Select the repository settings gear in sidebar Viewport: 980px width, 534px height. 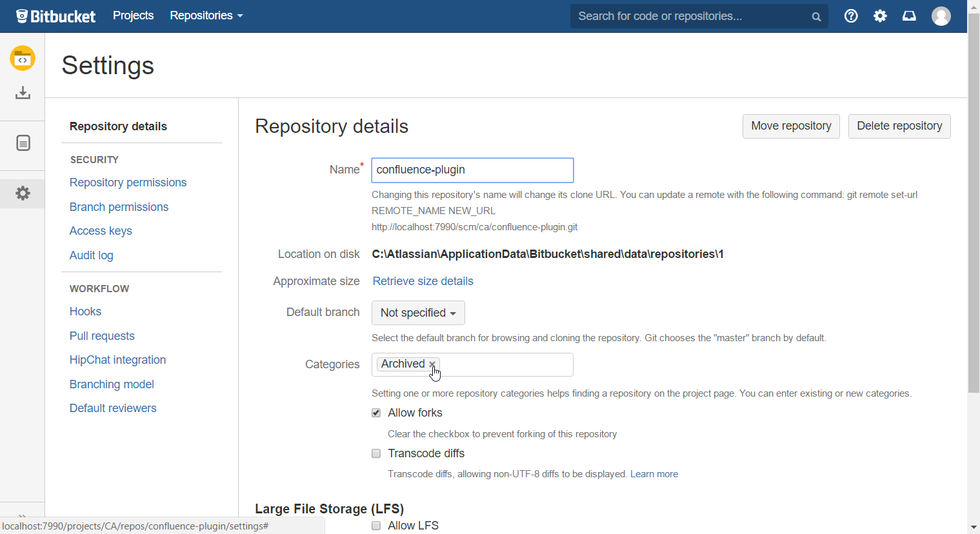point(23,193)
